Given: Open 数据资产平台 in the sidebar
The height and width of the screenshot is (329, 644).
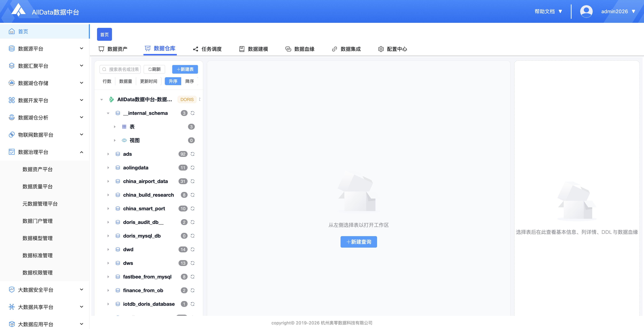Looking at the screenshot, I should point(38,169).
